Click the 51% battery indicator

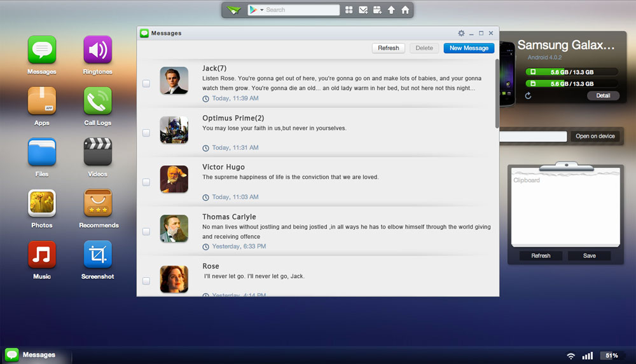point(612,356)
